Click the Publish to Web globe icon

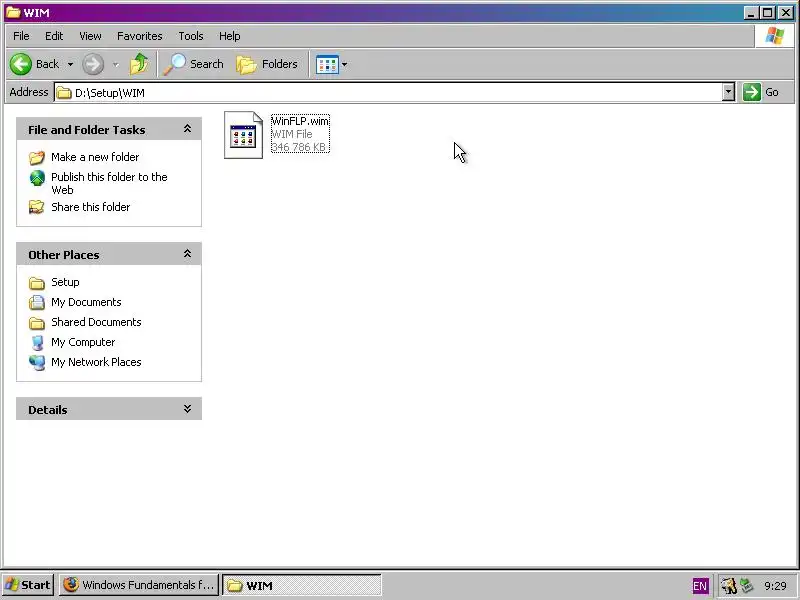[37, 178]
